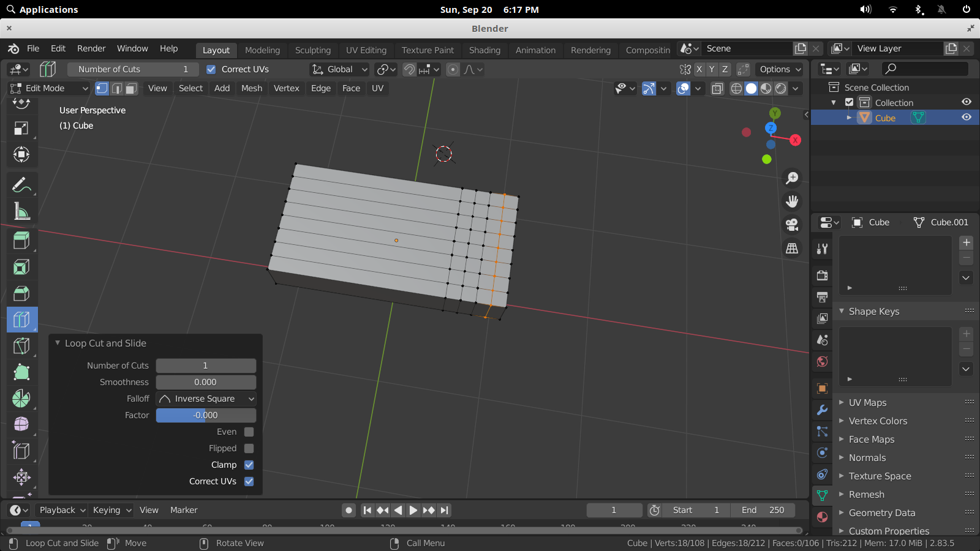Open Object Data properties tab
Image resolution: width=980 pixels, height=551 pixels.
pos(822,495)
